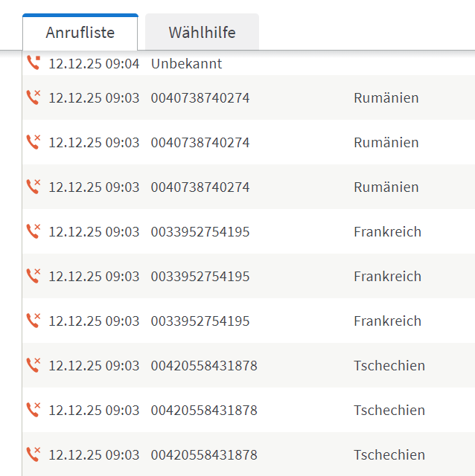Click Frankreich label in the first Frankreich row
475x476 pixels.
pyautogui.click(x=387, y=232)
